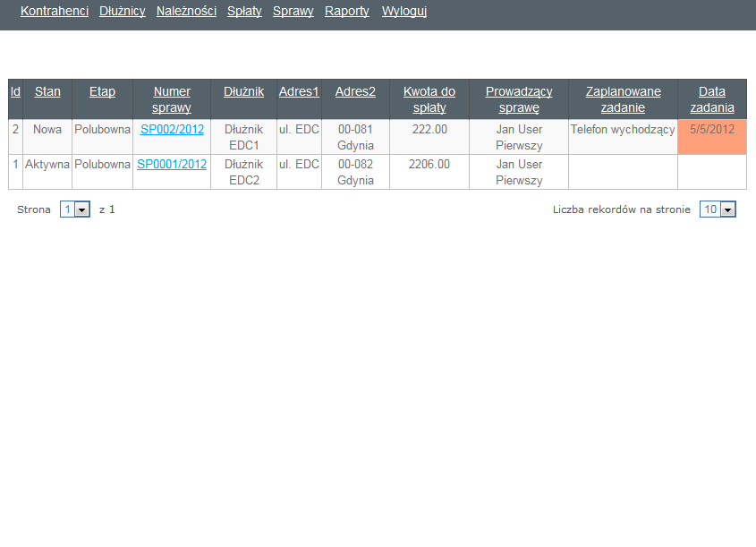Select the 00-081 Gdynia address cell
This screenshot has height=547, width=756.
pos(355,137)
